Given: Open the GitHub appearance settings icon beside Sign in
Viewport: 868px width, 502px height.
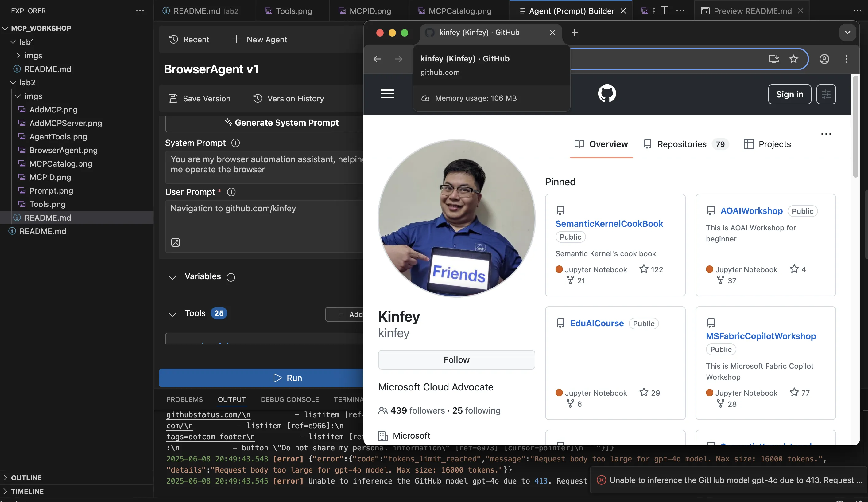Looking at the screenshot, I should click(x=826, y=94).
